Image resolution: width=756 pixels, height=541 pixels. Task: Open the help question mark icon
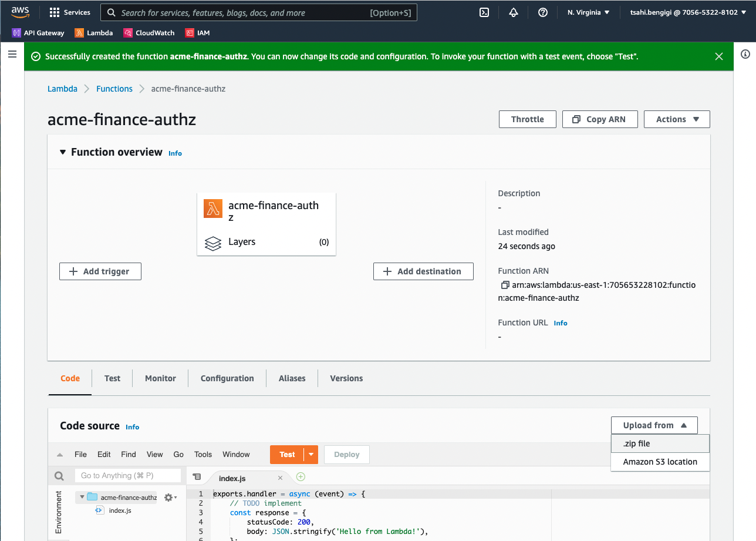tap(543, 12)
